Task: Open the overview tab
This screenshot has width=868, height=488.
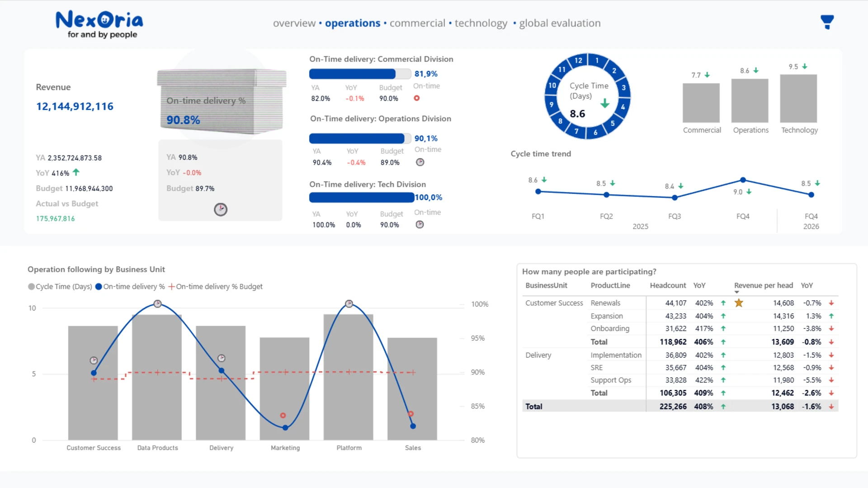Action: tap(294, 23)
